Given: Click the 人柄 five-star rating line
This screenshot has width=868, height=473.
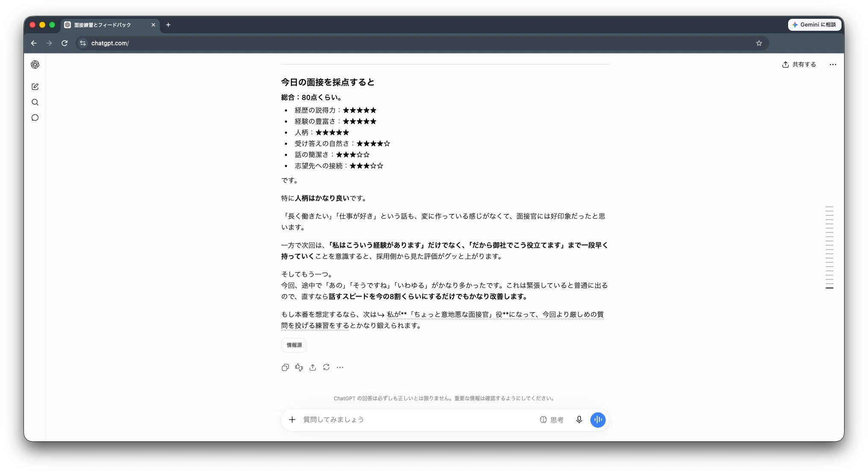Looking at the screenshot, I should pos(322,132).
